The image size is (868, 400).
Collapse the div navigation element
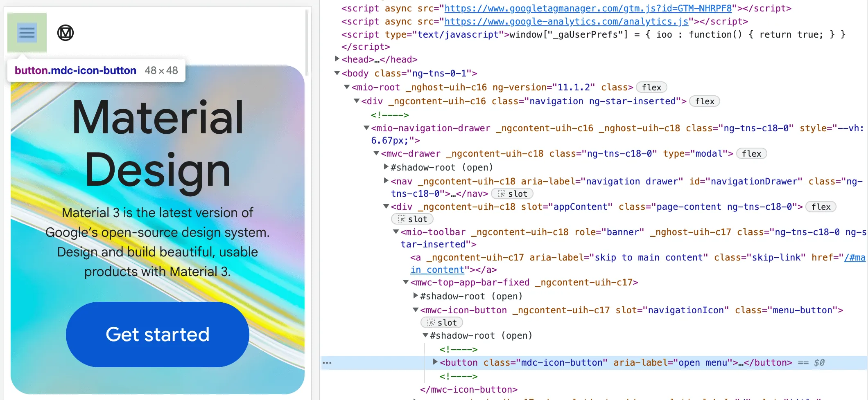click(x=357, y=101)
